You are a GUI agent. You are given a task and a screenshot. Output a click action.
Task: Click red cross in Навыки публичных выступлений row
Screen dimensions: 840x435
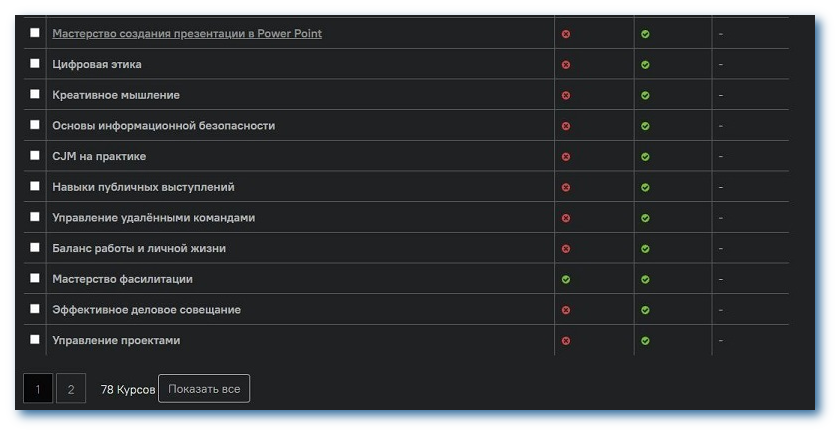click(x=566, y=187)
